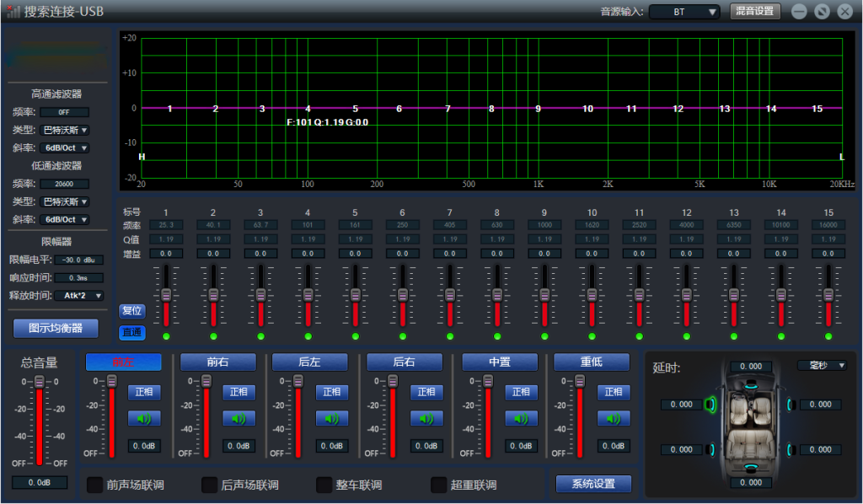Enable 整车联调 checkbox
The width and height of the screenshot is (863, 504).
(324, 485)
